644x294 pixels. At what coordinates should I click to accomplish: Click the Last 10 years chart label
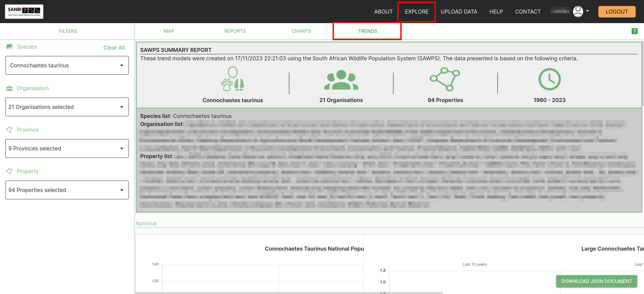[x=474, y=264]
